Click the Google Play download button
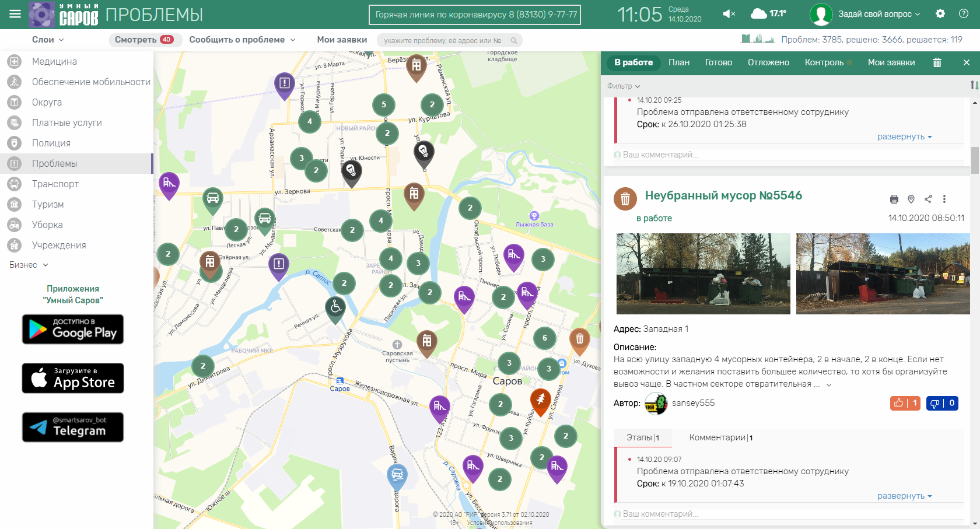This screenshot has width=980, height=529. tap(73, 330)
